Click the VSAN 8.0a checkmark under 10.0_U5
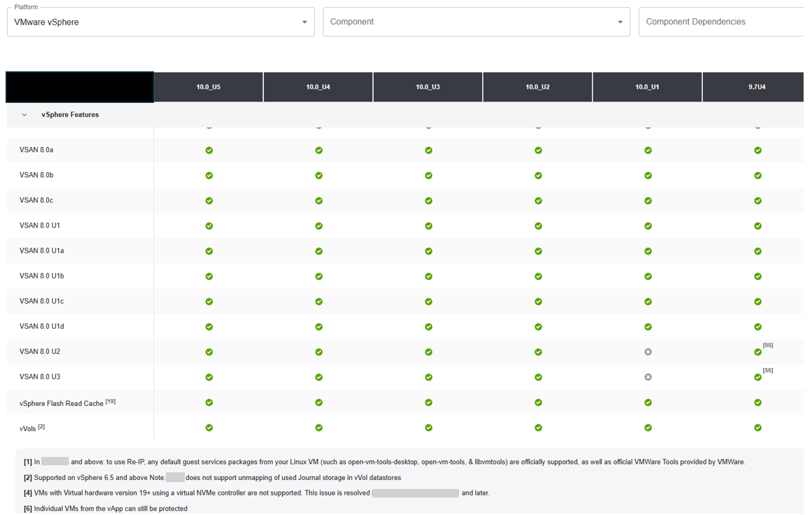812x515 pixels. coord(209,150)
